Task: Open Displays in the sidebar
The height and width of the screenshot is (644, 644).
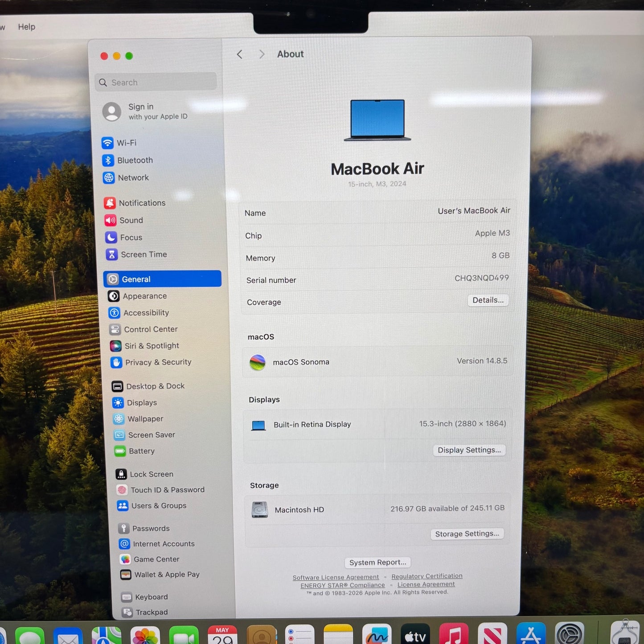Action: coord(135,403)
